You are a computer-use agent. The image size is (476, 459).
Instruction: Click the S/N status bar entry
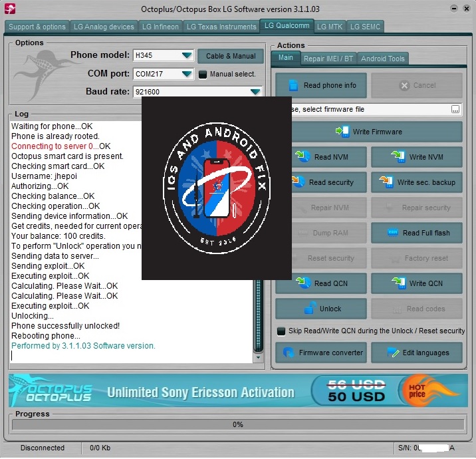coord(426,448)
